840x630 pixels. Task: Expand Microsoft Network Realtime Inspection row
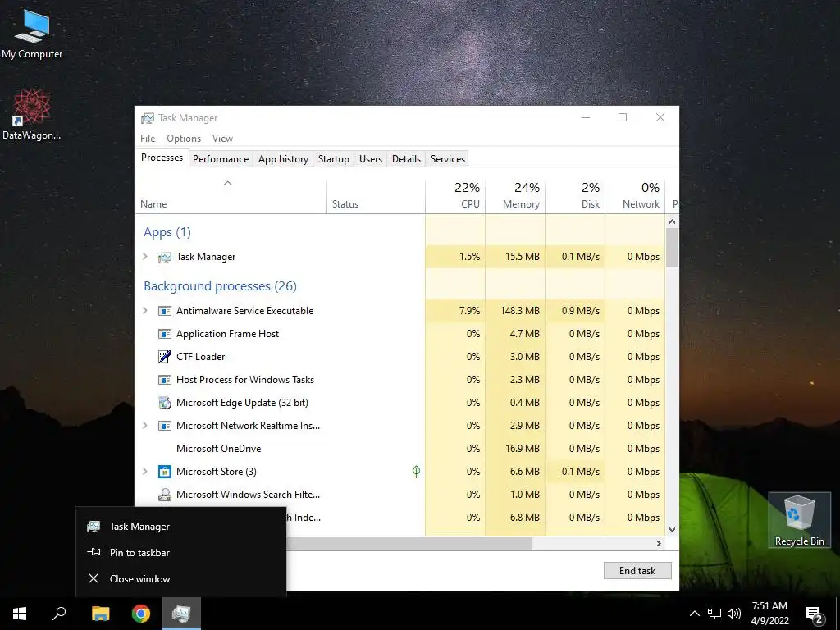(144, 426)
